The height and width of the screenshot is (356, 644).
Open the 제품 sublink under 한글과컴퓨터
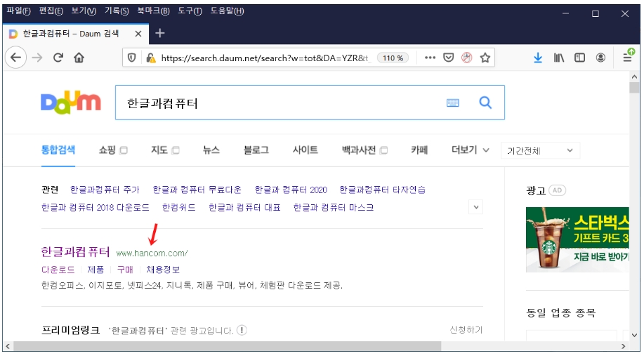96,270
